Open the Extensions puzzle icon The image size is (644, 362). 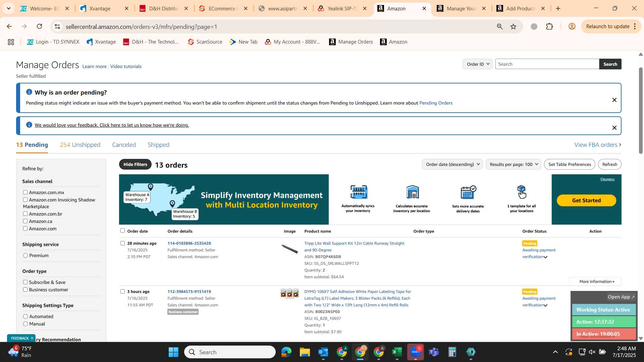549,26
